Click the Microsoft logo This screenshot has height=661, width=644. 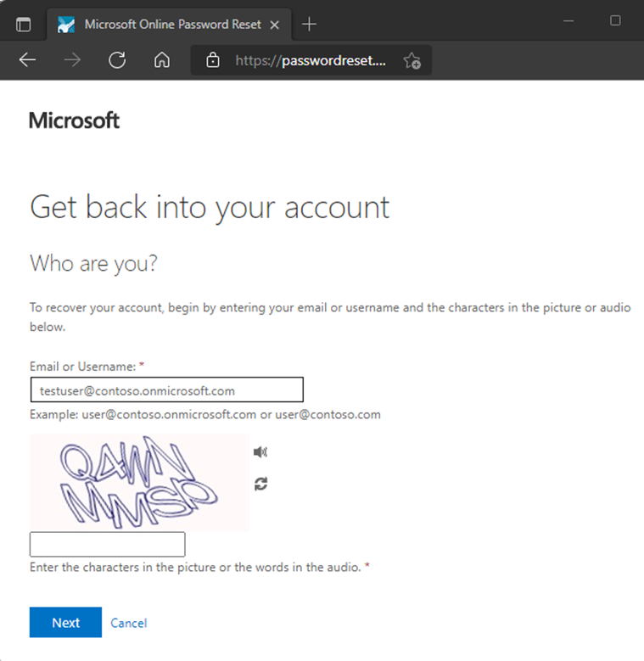75,120
